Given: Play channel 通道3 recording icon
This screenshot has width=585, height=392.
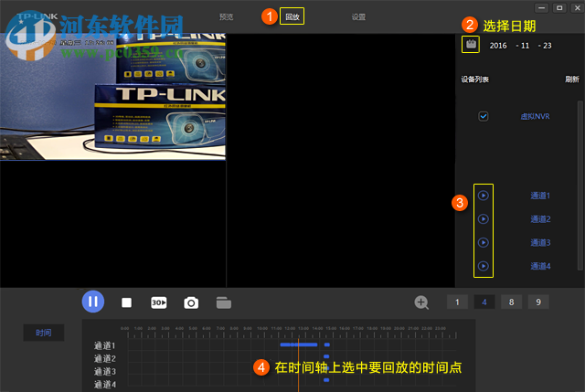Looking at the screenshot, I should [484, 242].
